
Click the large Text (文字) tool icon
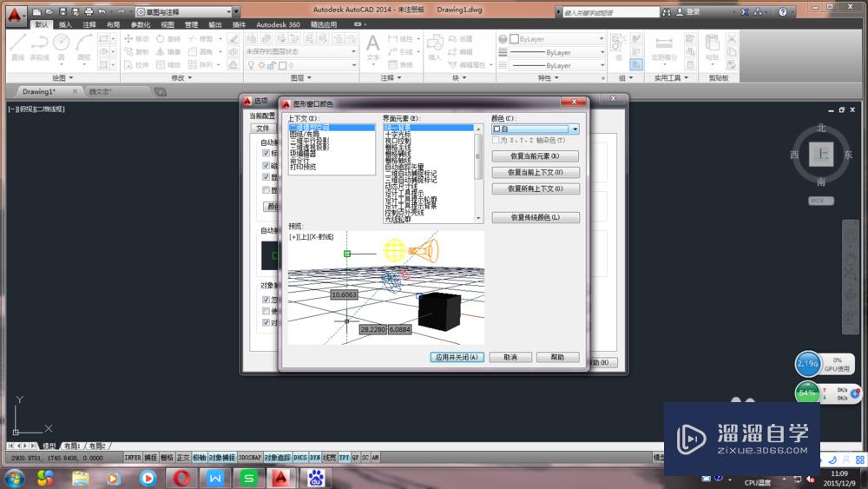[373, 47]
